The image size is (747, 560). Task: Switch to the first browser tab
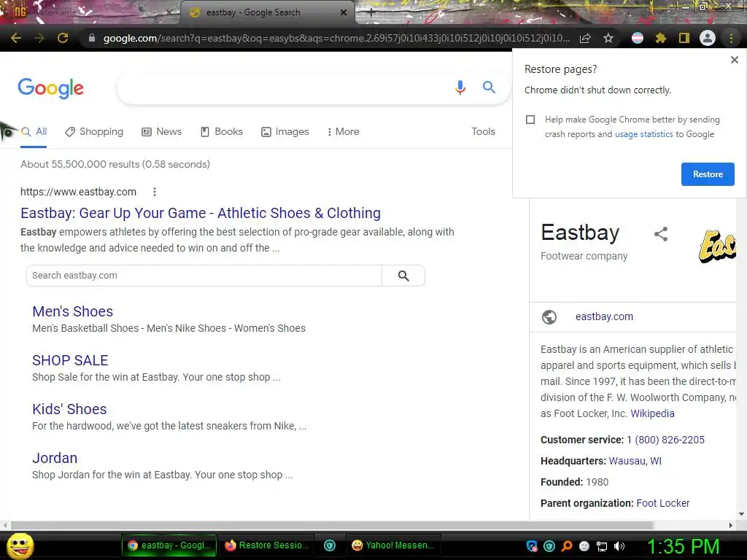(x=90, y=12)
